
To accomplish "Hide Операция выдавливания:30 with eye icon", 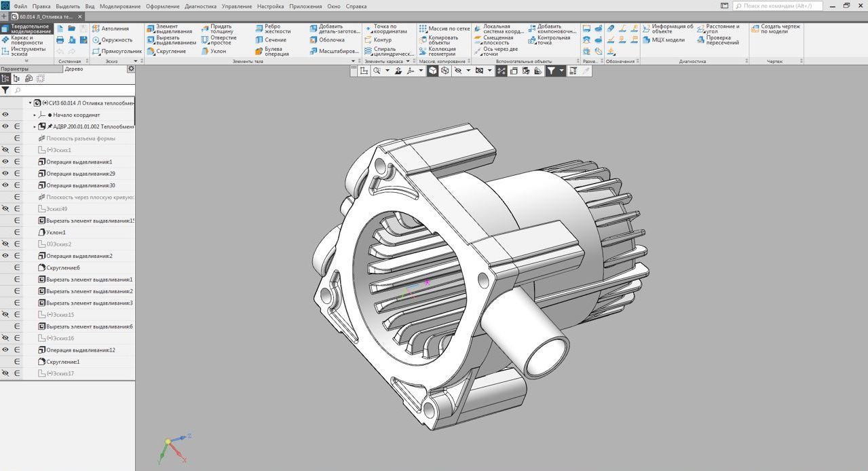I will coord(5,185).
